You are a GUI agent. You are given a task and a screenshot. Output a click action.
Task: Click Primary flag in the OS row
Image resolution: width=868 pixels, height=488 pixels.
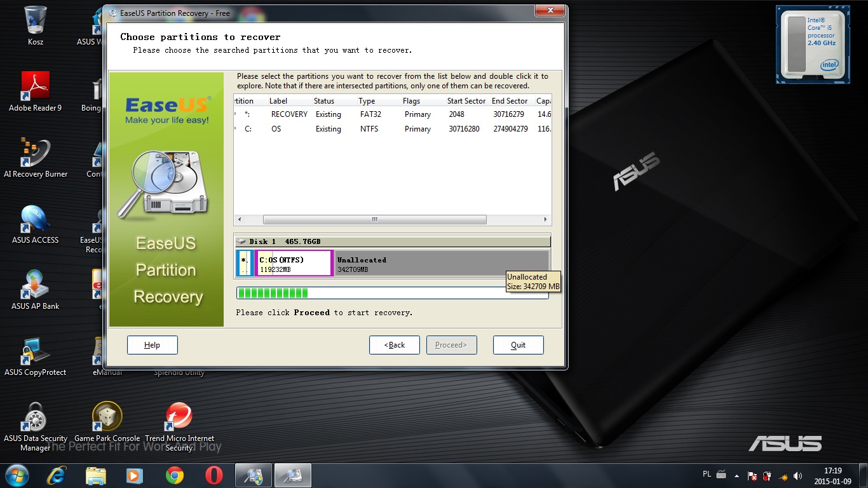[417, 129]
